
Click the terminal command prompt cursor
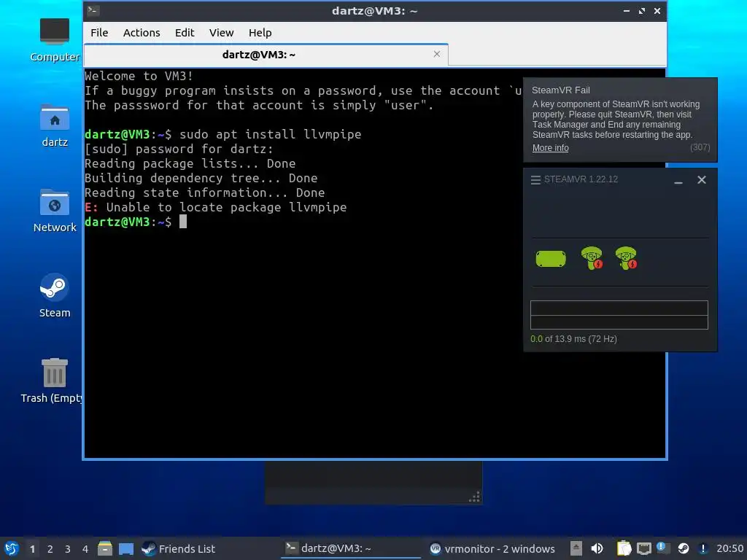point(183,222)
